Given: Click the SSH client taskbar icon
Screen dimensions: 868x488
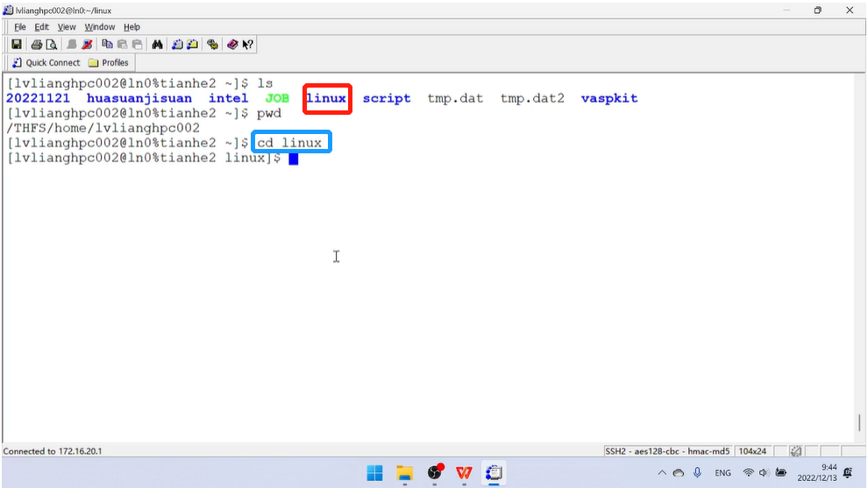Looking at the screenshot, I should pyautogui.click(x=494, y=473).
